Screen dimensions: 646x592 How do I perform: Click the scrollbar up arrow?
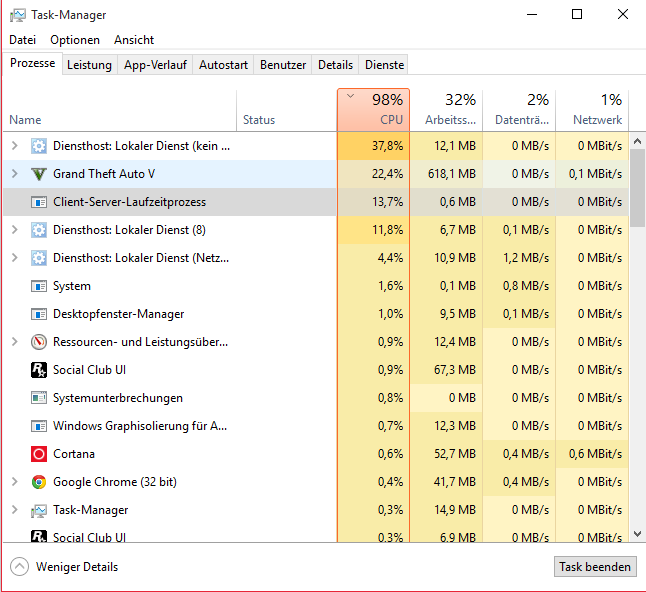[637, 141]
